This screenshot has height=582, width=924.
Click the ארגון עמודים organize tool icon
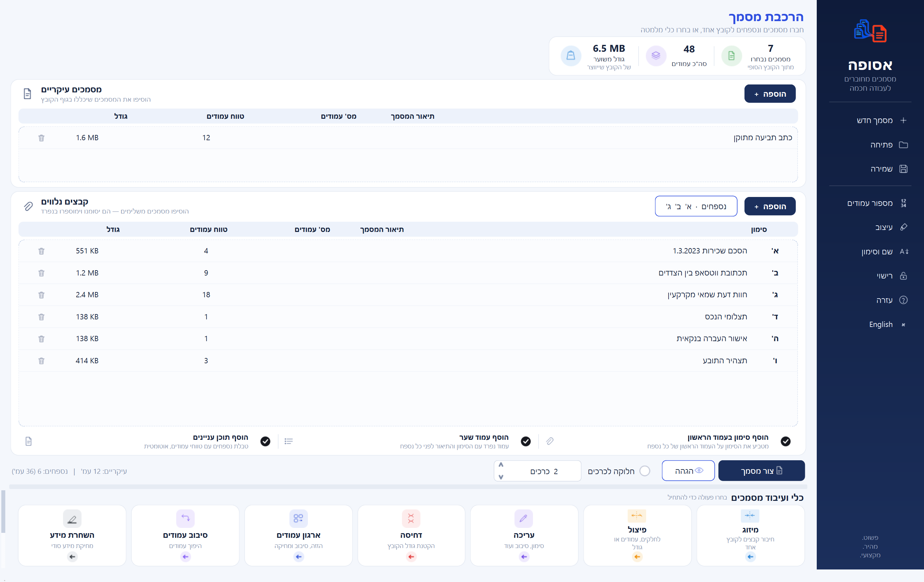pyautogui.click(x=298, y=519)
